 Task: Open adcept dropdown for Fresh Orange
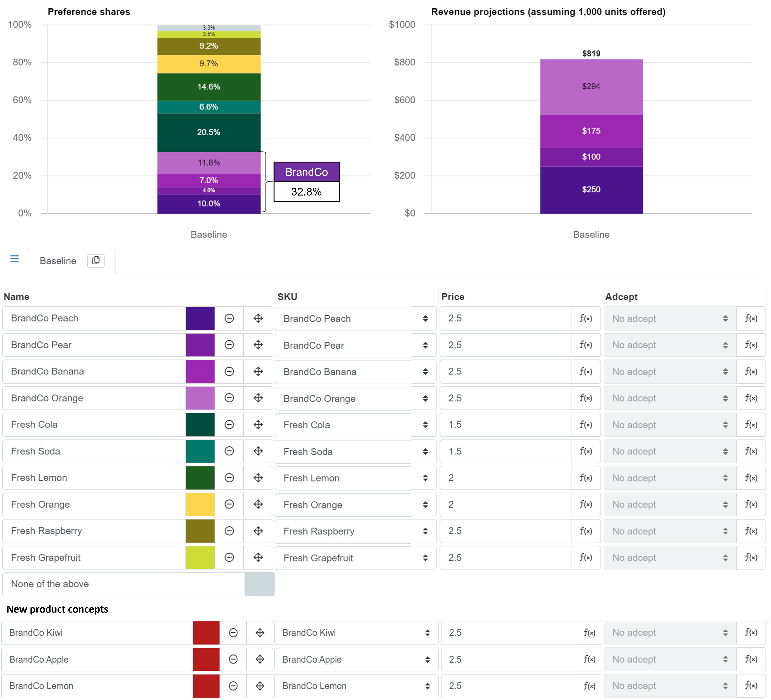click(x=670, y=504)
